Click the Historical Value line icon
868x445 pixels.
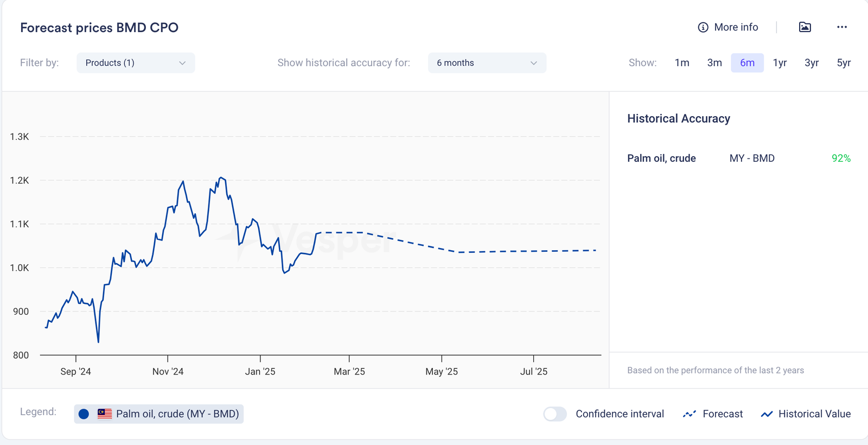coord(767,414)
